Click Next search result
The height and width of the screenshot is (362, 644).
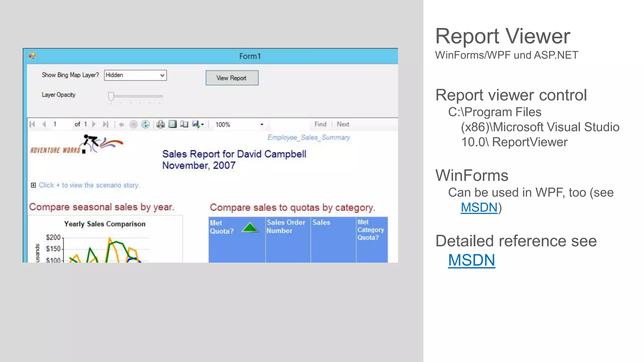[x=343, y=124]
